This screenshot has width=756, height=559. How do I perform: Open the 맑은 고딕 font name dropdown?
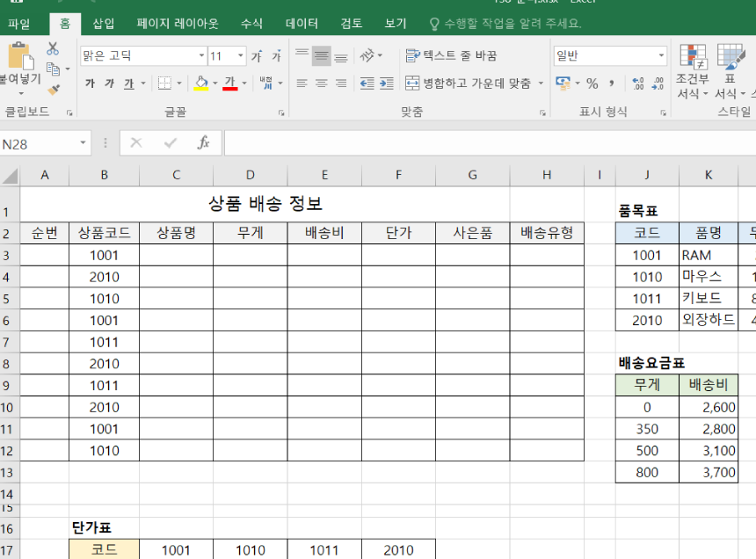202,56
